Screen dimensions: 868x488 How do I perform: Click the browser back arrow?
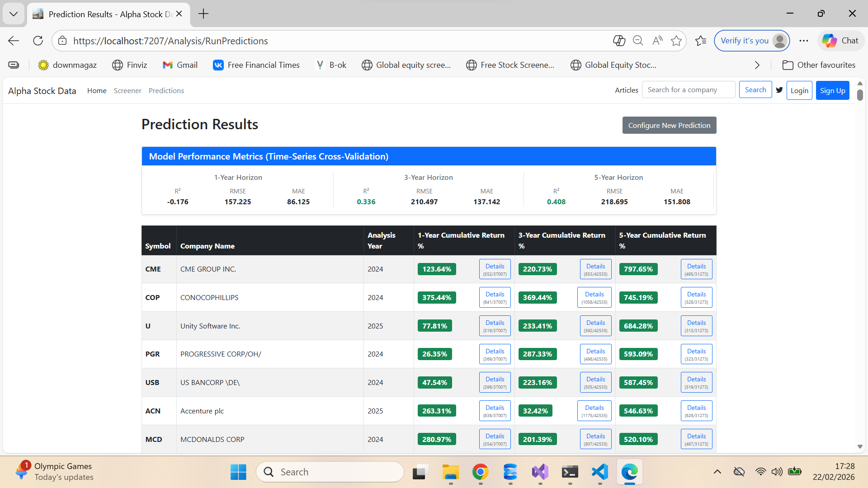point(14,41)
